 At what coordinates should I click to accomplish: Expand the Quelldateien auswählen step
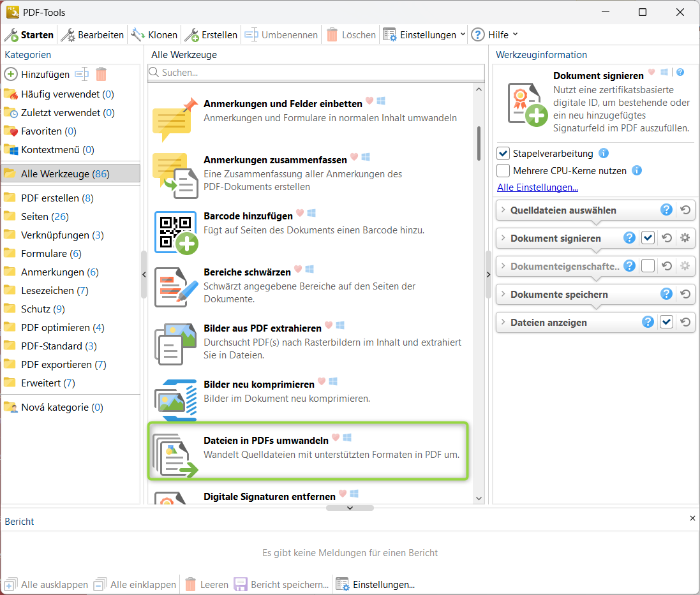(x=503, y=210)
